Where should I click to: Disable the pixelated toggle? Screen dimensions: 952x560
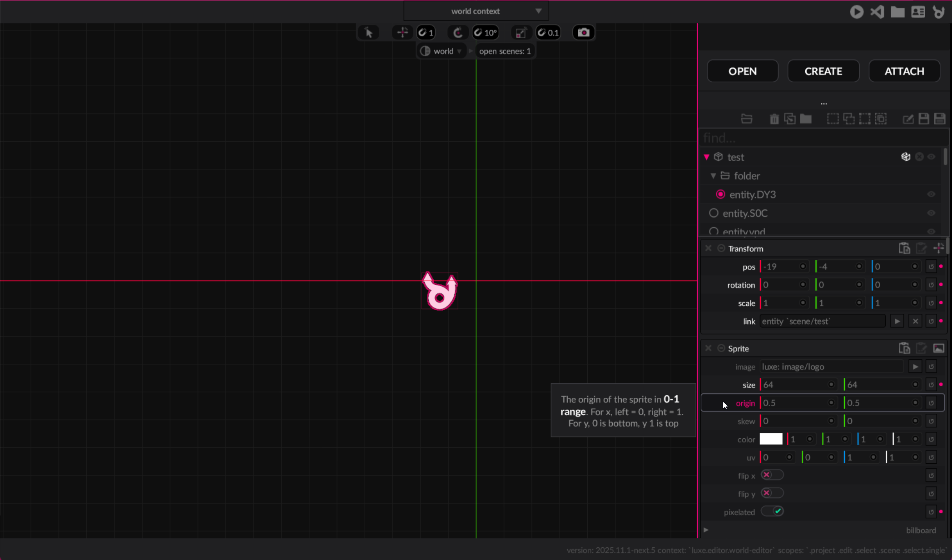tap(772, 511)
